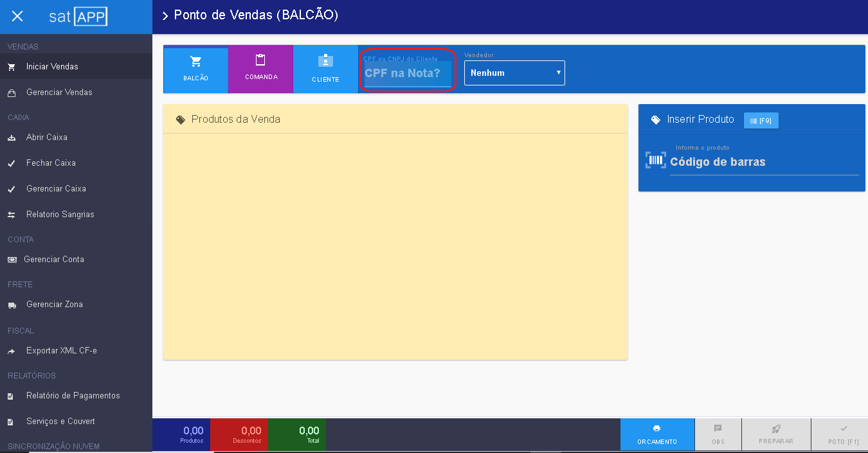Click the PREPARAR button

(776, 435)
